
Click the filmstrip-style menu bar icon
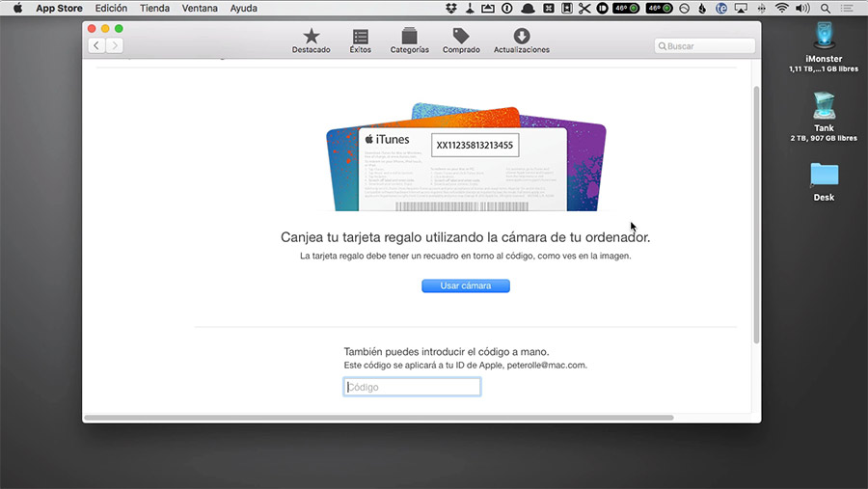(567, 9)
